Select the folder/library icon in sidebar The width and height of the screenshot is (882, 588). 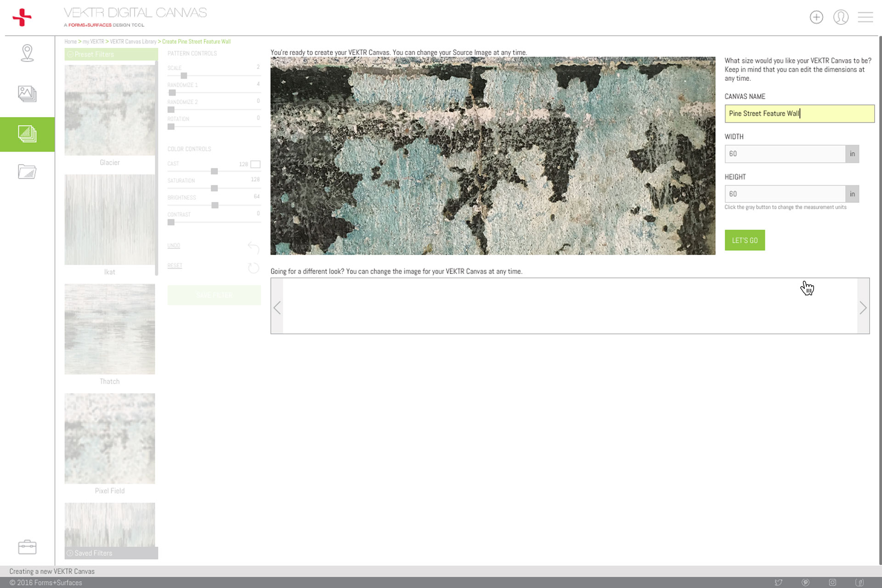click(27, 171)
